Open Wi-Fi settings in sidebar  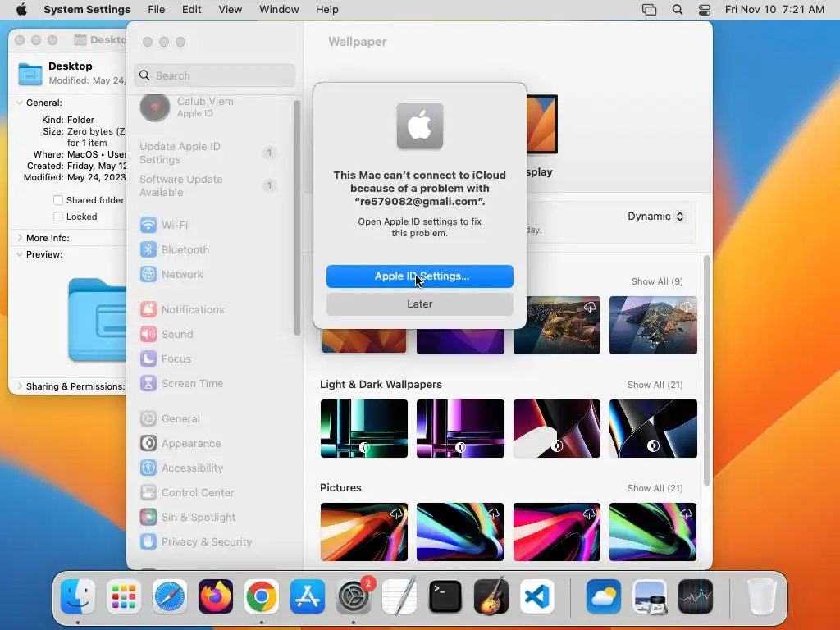click(x=164, y=225)
